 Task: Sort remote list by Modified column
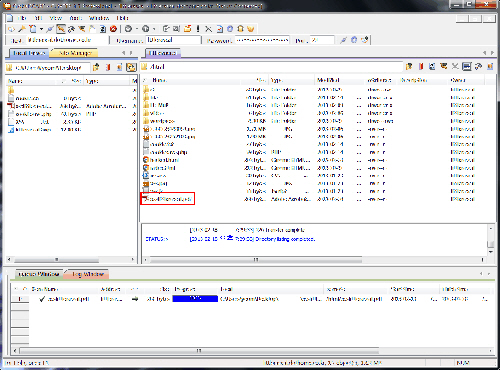pyautogui.click(x=339, y=80)
